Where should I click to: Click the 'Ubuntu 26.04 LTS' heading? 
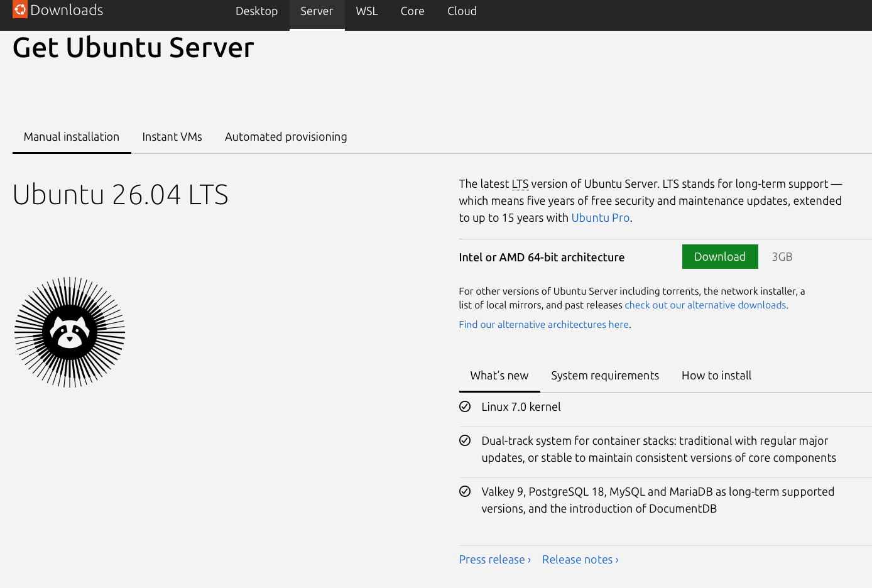(x=121, y=194)
